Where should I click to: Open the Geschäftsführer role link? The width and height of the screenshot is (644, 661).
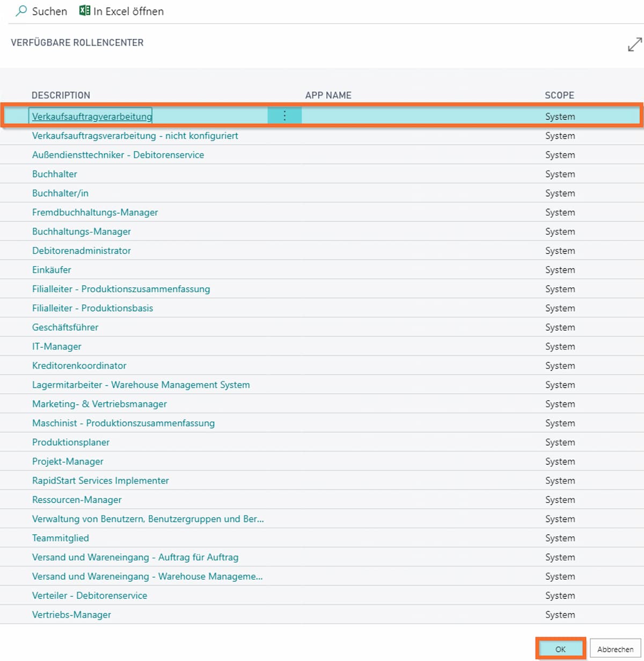pos(65,327)
